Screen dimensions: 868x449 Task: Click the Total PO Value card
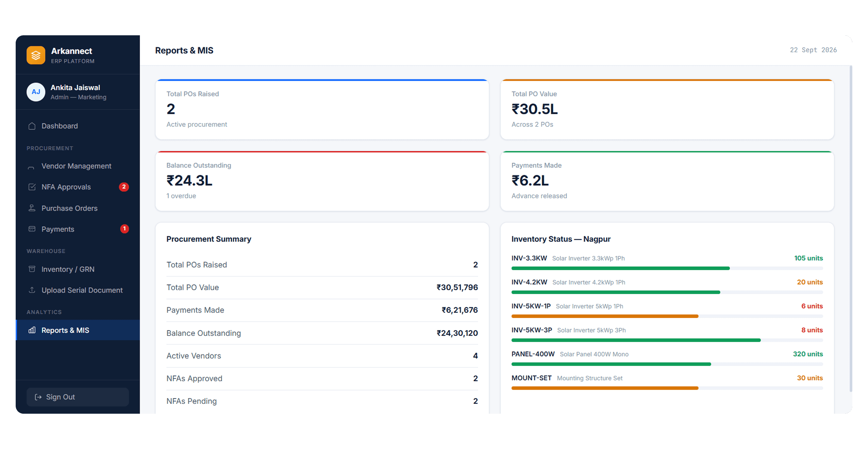pos(667,109)
